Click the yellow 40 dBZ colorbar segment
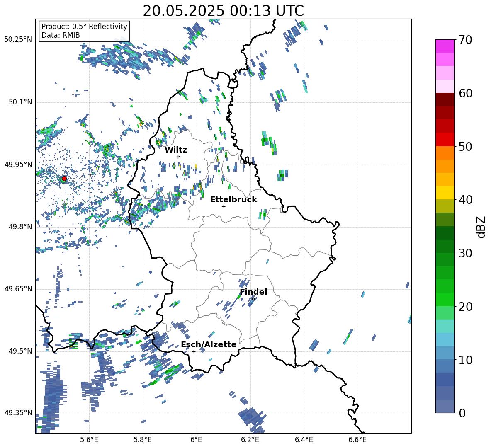The image size is (491, 448). point(445,193)
